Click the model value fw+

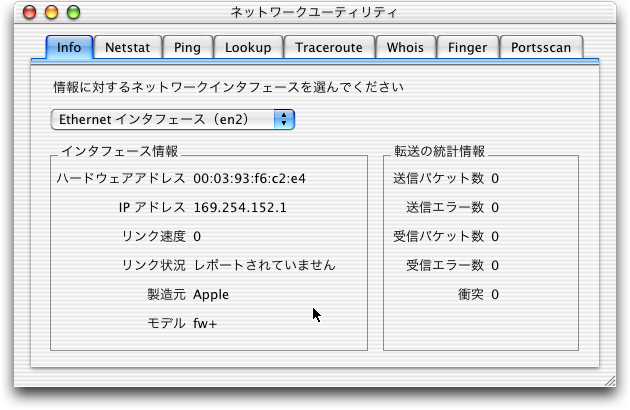tap(205, 324)
